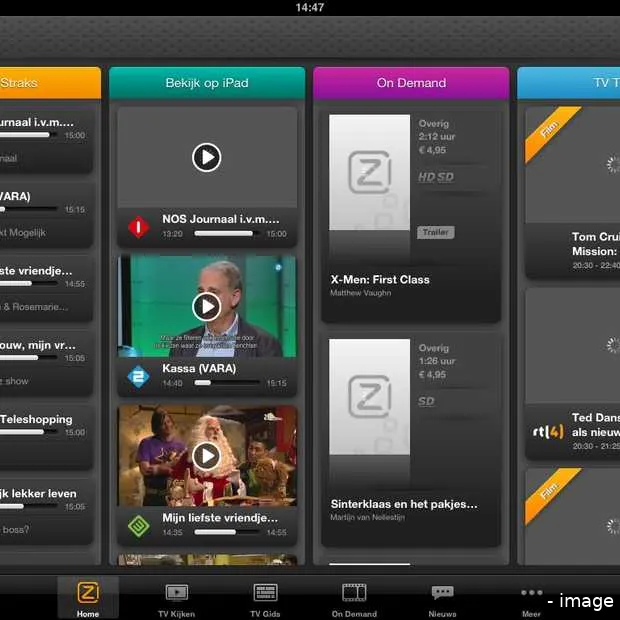Click the Matthew Vaughn director name
Image resolution: width=620 pixels, height=620 pixels.
pyautogui.click(x=361, y=293)
